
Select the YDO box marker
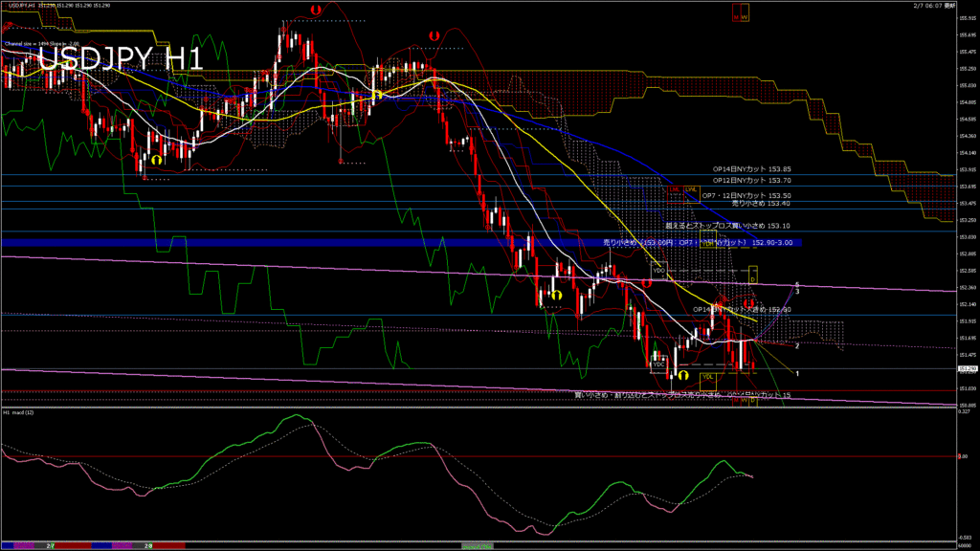click(x=659, y=270)
